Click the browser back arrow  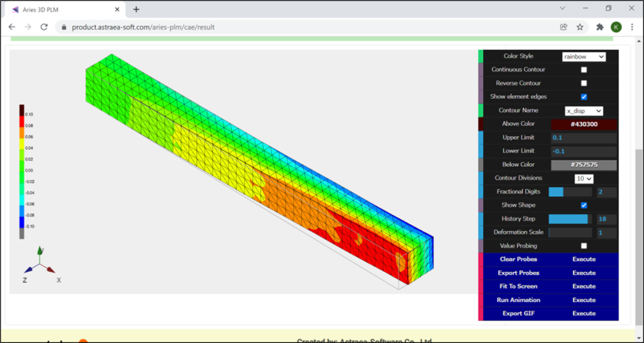click(x=11, y=27)
